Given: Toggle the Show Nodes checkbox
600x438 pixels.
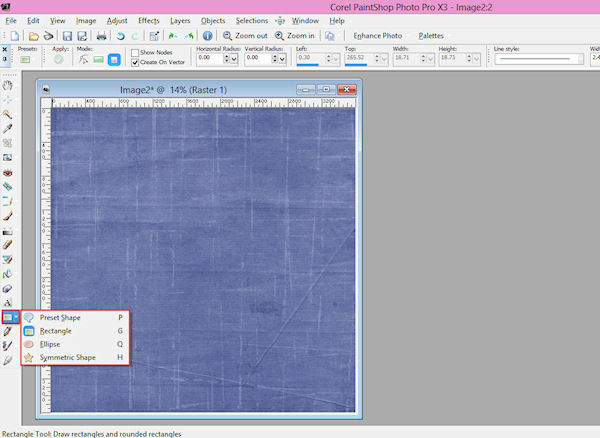Looking at the screenshot, I should 135,52.
